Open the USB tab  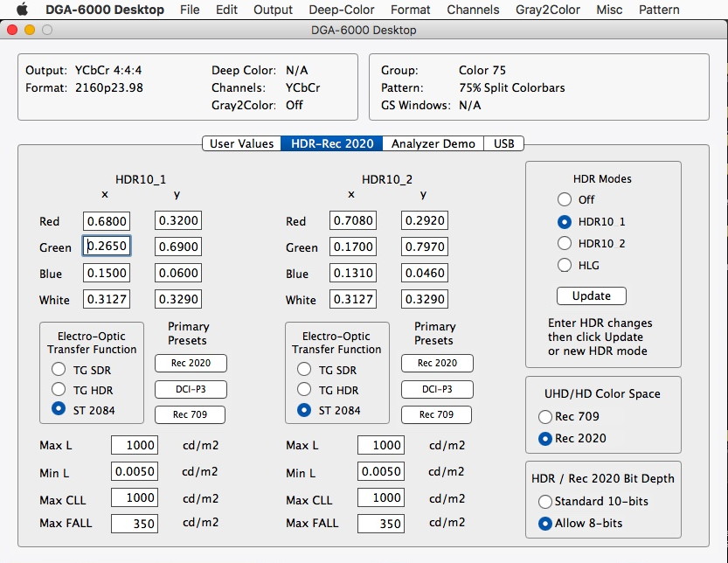pyautogui.click(x=503, y=143)
